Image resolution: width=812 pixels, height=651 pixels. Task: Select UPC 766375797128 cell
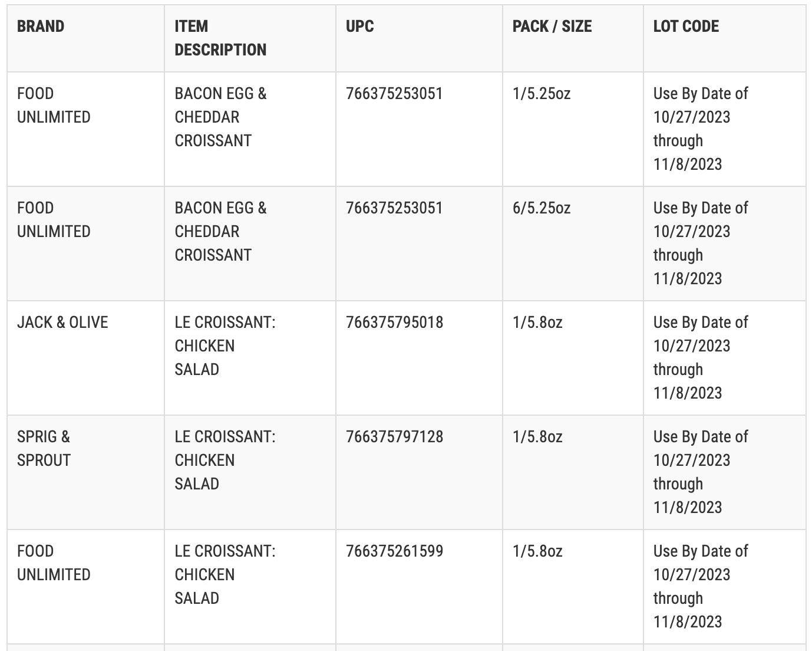tap(419, 472)
